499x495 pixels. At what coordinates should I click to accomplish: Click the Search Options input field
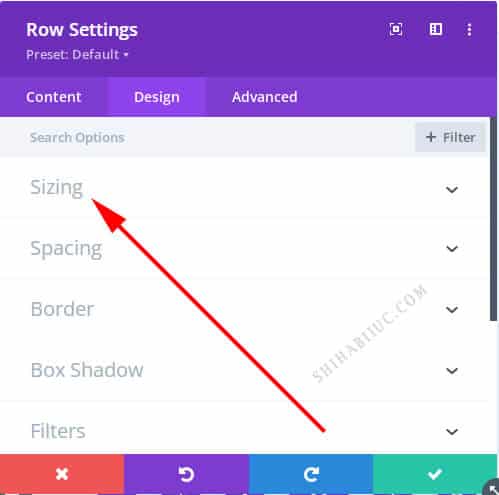click(207, 137)
